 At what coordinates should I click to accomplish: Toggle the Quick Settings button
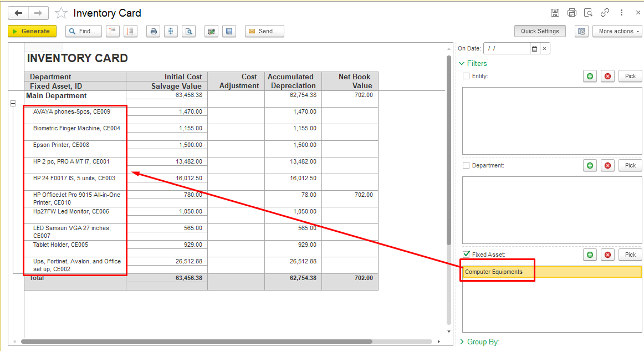(x=540, y=32)
